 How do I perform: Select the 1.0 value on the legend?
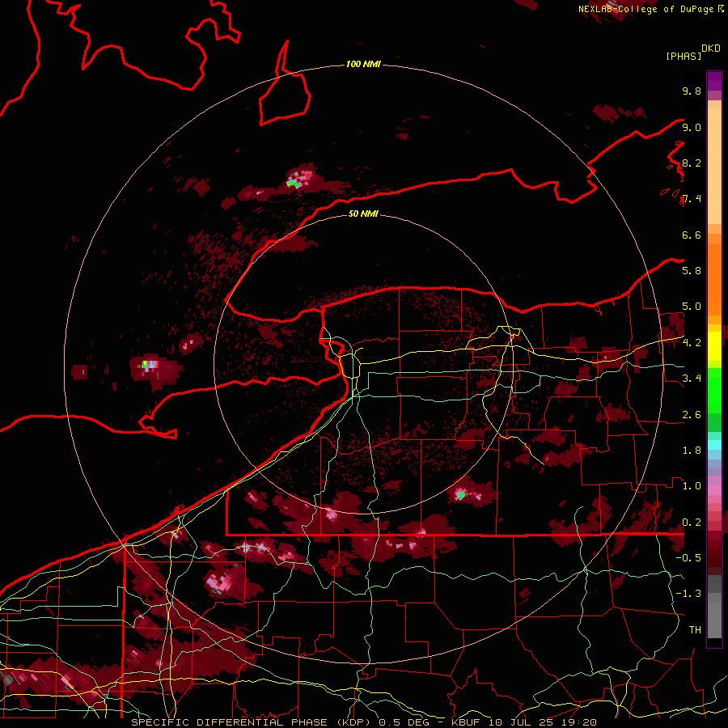point(692,485)
